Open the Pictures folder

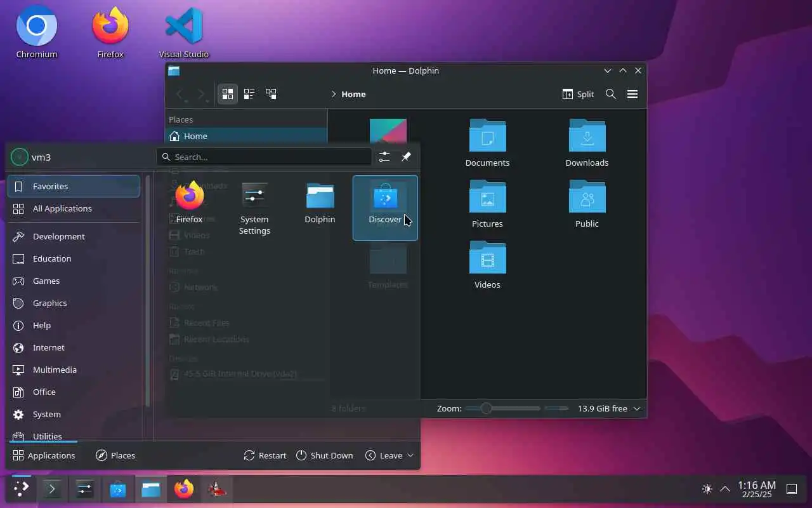click(487, 204)
